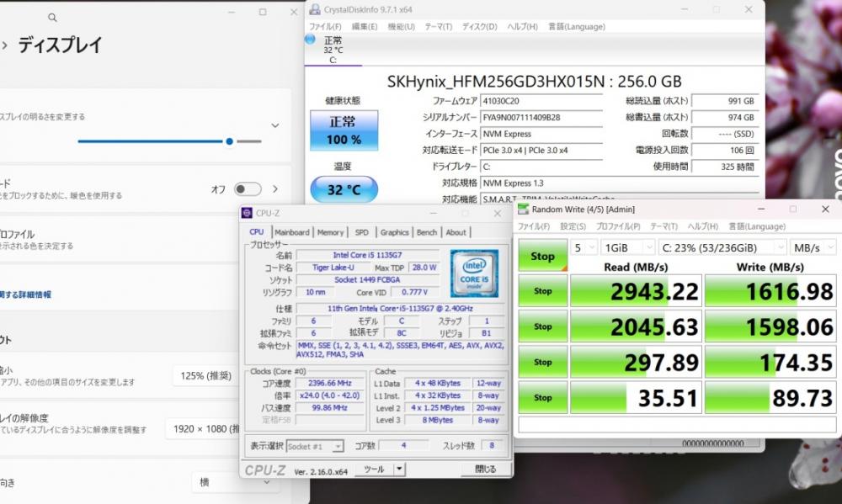
Task: Click the blue disk status circle icon
Action: (x=310, y=40)
